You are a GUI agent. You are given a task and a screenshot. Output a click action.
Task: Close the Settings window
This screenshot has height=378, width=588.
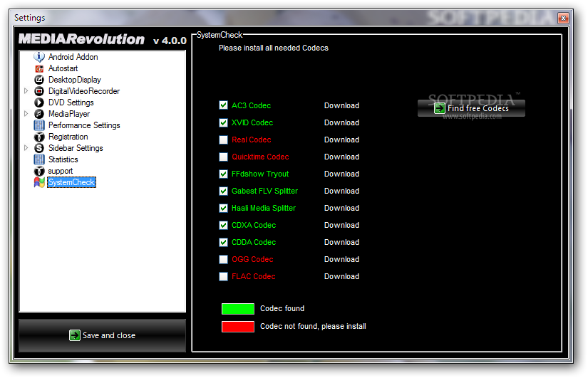[563, 18]
